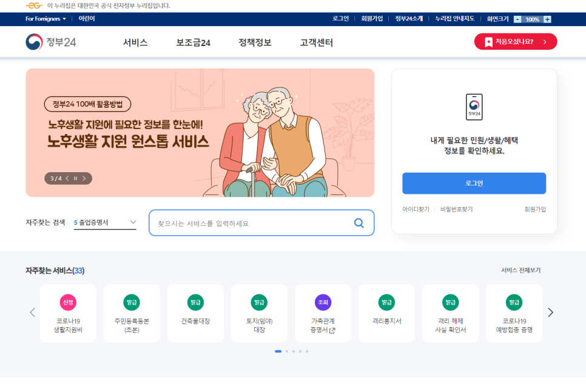The height and width of the screenshot is (392, 586).
Task: Go to next banner slide
Action: pyautogui.click(x=84, y=179)
